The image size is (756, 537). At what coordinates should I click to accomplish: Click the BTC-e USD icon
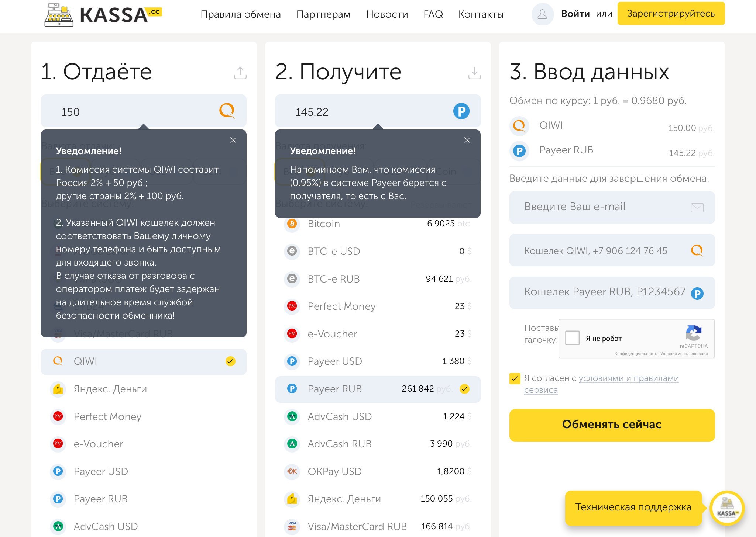click(x=292, y=251)
